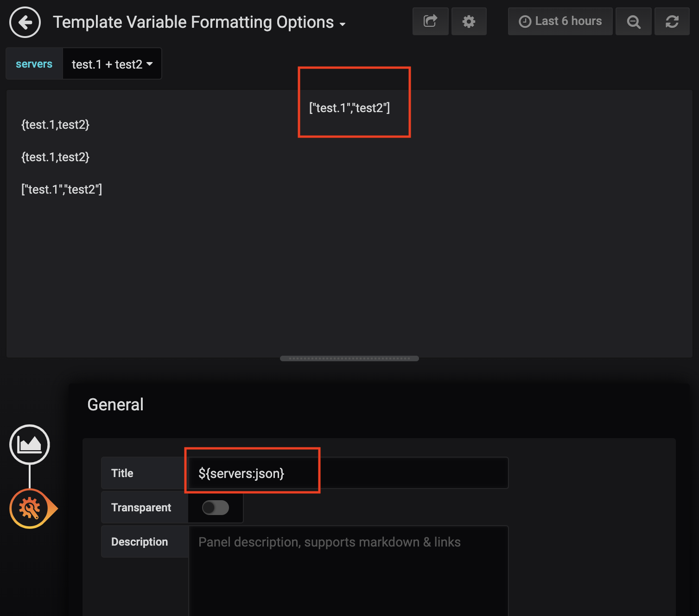
Task: Select the {test.1,test2} text inside the panel
Action: click(55, 124)
